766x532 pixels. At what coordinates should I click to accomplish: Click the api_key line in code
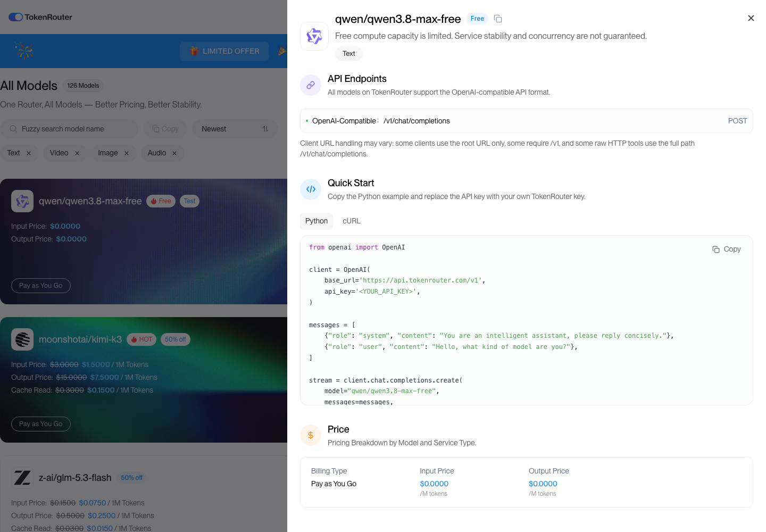coord(372,292)
